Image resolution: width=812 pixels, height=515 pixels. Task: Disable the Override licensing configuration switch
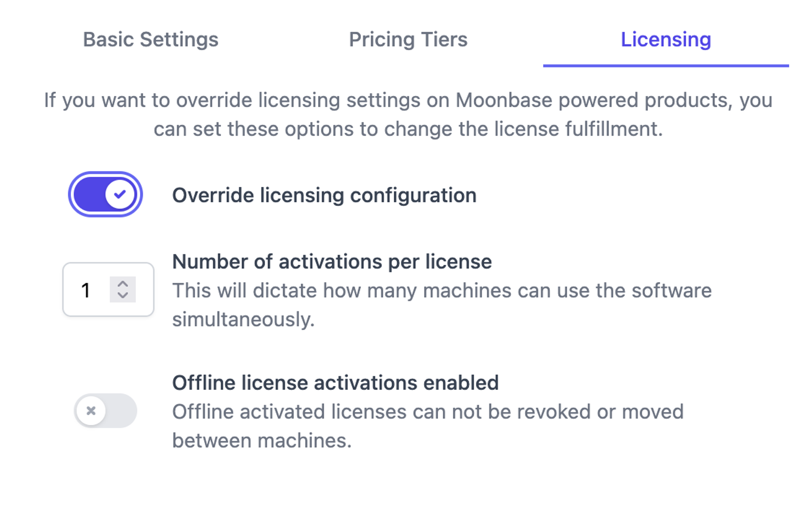[x=106, y=195]
